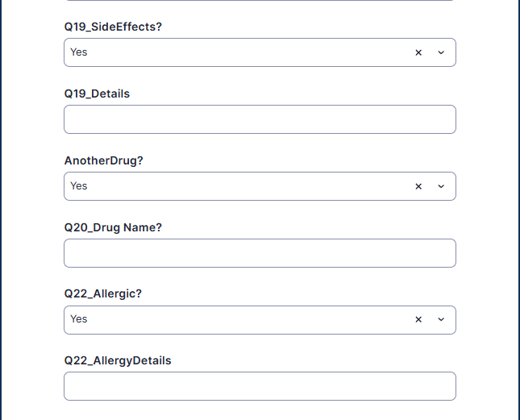Click the AnotherDrug? field label
This screenshot has width=520, height=420.
103,160
